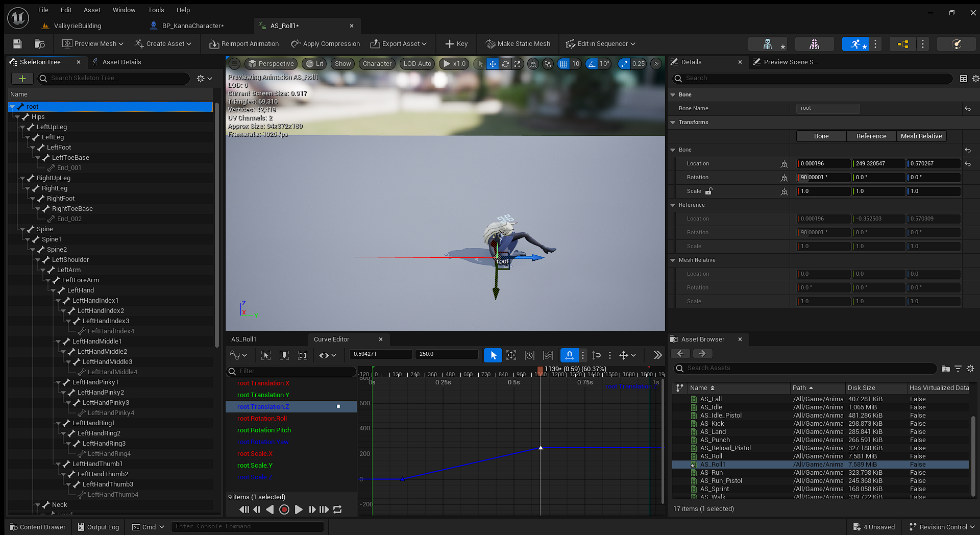
Task: Collapse the Hips bone in Skeleton Tree
Action: [18, 117]
